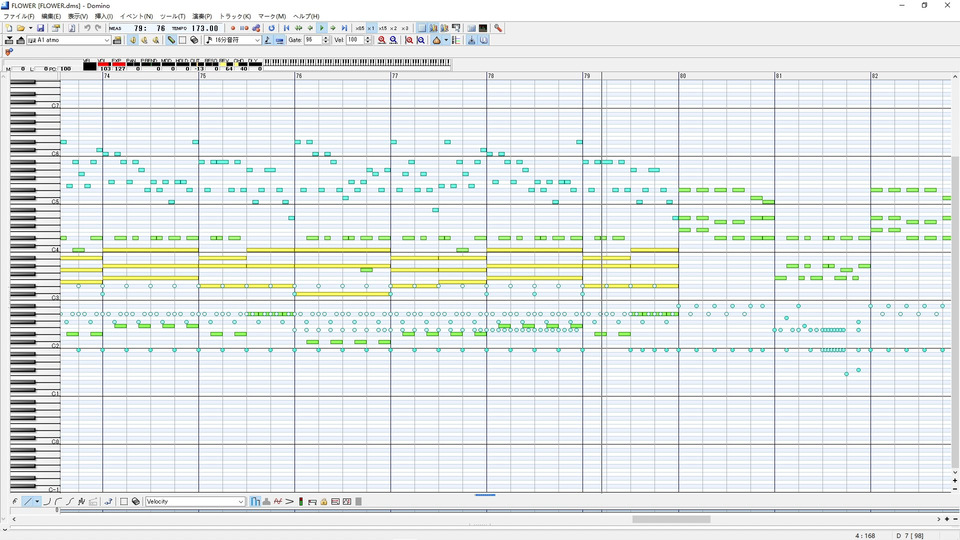Open settings with the wrench icon
The height and width of the screenshot is (540, 960).
coord(498,28)
